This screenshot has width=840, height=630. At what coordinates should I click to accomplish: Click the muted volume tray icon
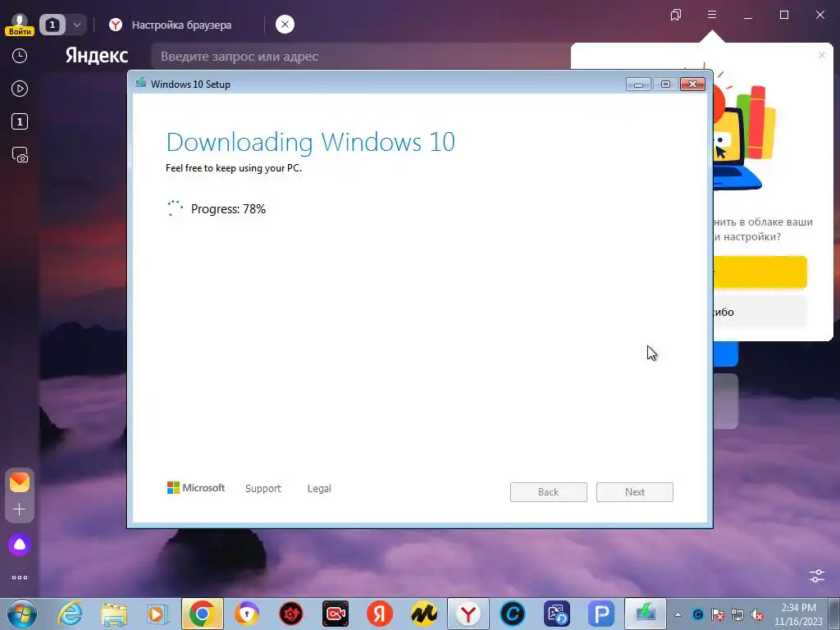point(757,614)
